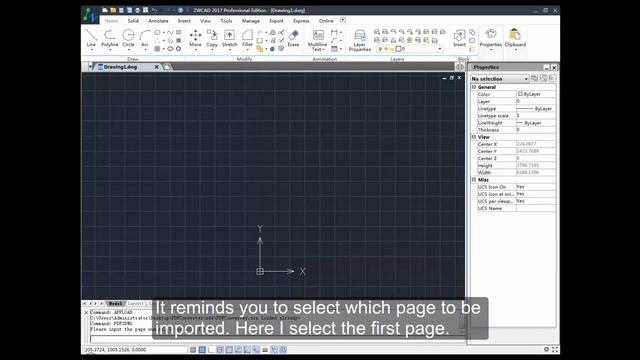Expand the Circle tool dropdown arrow
The image size is (640, 360).
pyautogui.click(x=129, y=50)
